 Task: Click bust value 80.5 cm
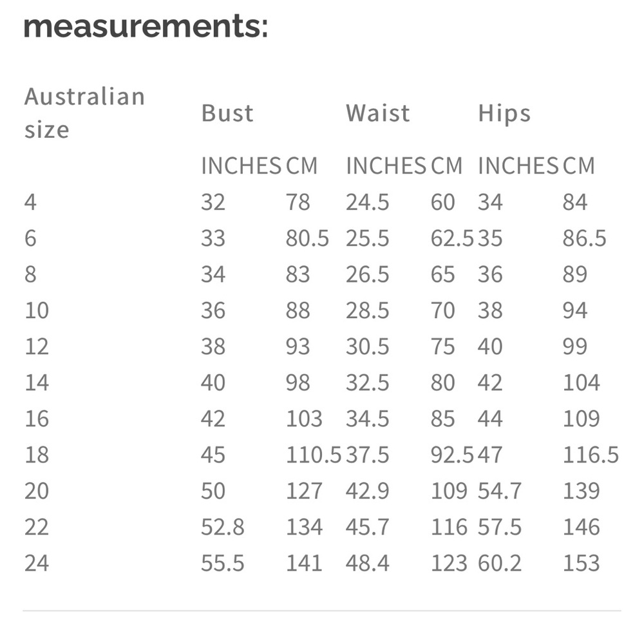tap(307, 238)
